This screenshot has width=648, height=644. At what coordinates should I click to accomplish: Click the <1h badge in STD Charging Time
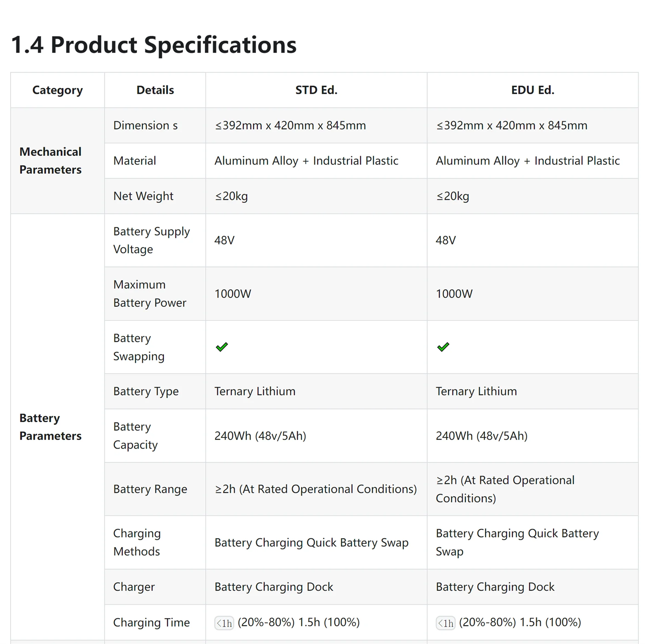tap(224, 623)
